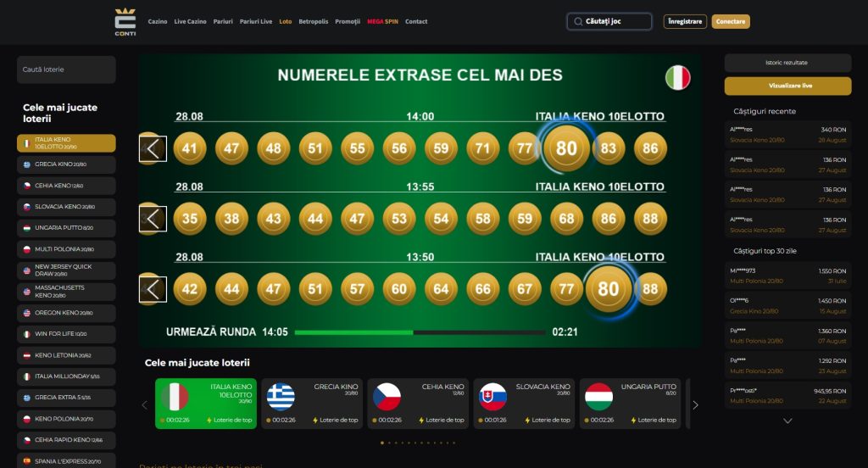The image size is (868, 468).
Task: Go to the previous lottery cards with the left chevron
Action: (x=144, y=405)
